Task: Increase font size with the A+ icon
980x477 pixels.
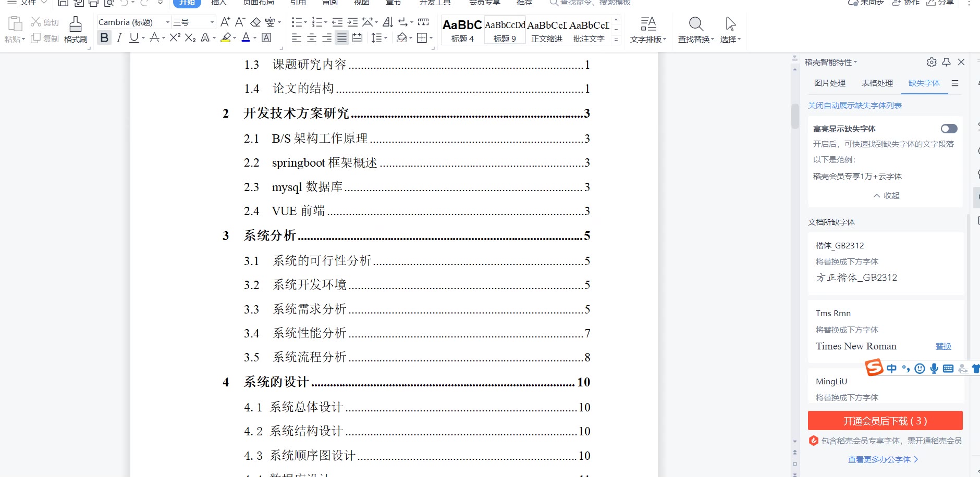Action: [225, 22]
